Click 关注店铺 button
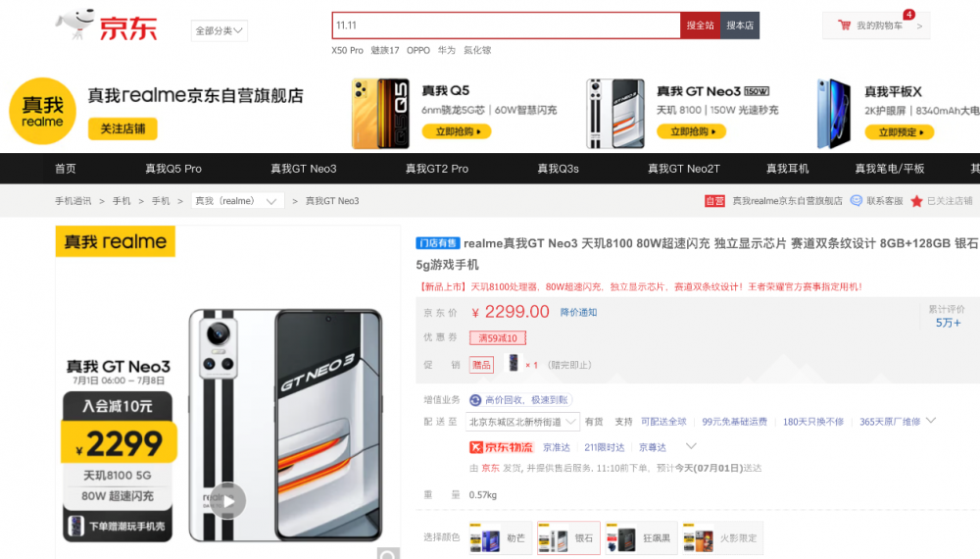This screenshot has height=559, width=980. pos(122,128)
